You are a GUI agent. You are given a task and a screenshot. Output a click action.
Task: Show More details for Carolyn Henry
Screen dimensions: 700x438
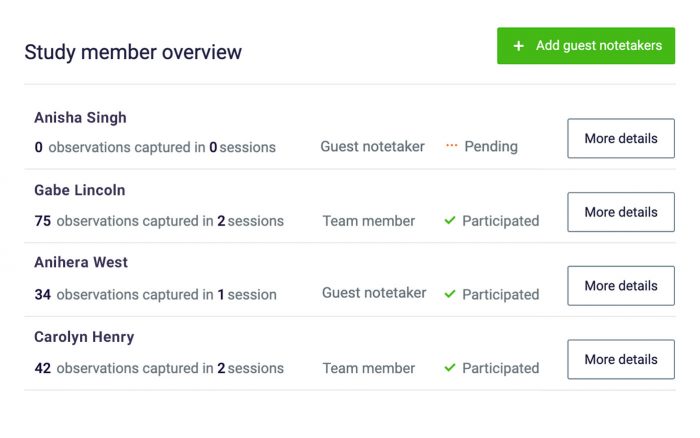[620, 360]
